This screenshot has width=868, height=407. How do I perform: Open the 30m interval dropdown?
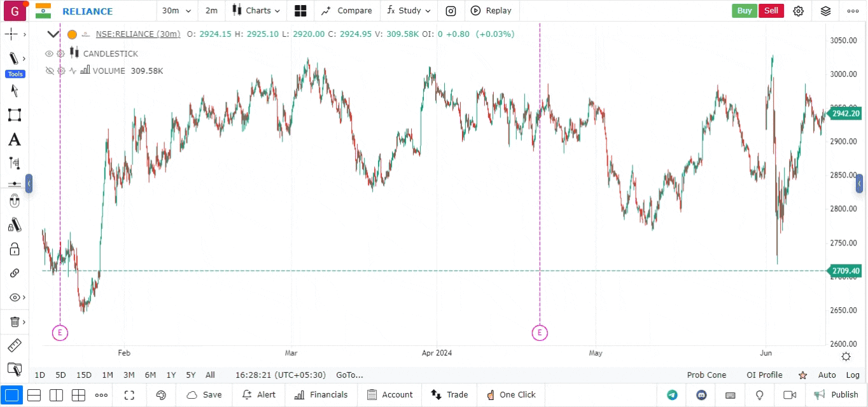point(176,11)
